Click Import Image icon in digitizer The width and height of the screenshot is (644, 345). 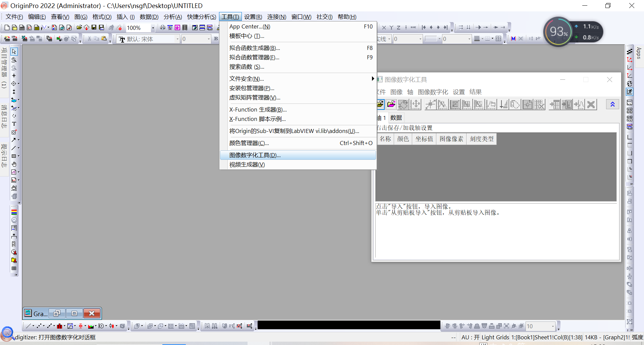coord(380,105)
